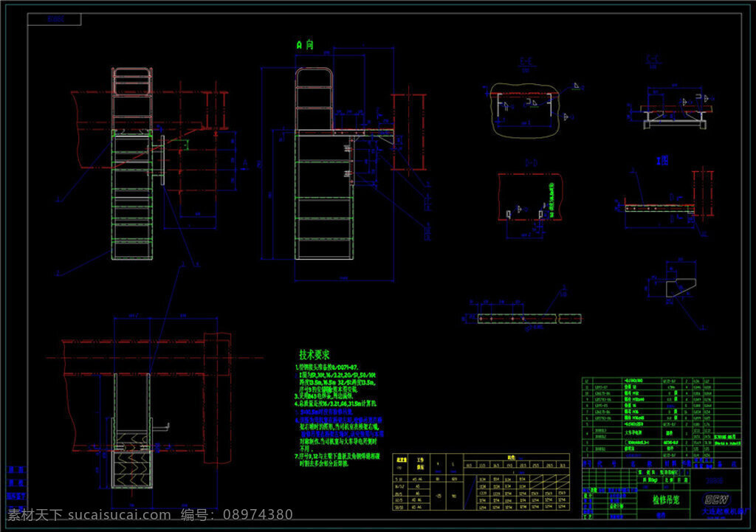Select the long horizontal bar with holes detail

click(x=529, y=319)
